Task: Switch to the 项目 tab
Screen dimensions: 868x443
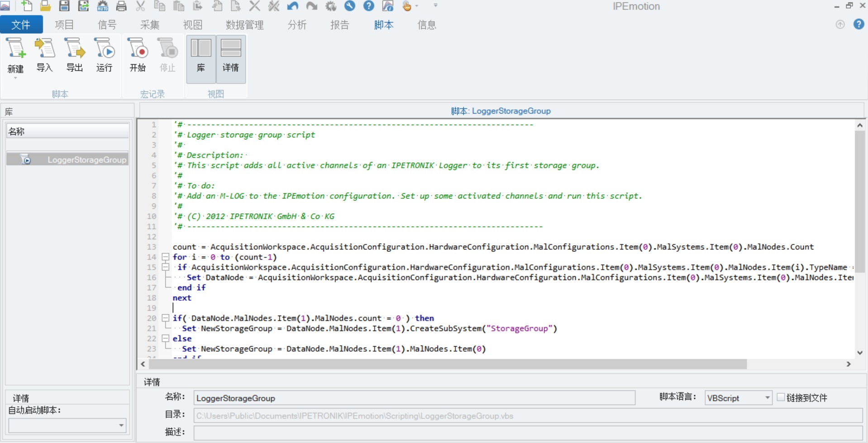Action: click(x=64, y=24)
